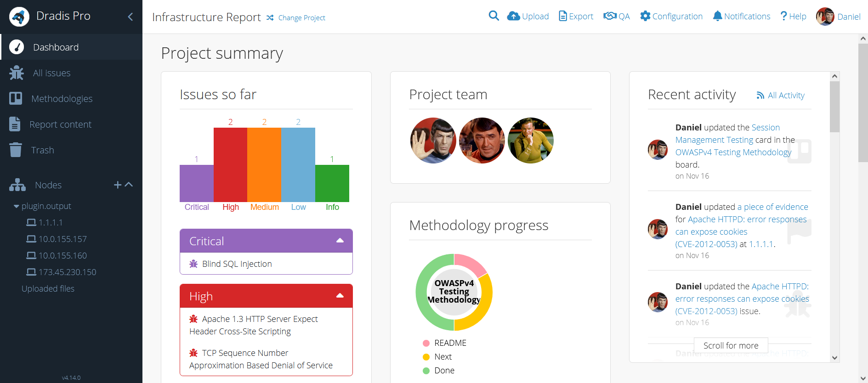Open 1.1.1.1 node link in activity
Screen dimensions: 868x383
(x=761, y=244)
